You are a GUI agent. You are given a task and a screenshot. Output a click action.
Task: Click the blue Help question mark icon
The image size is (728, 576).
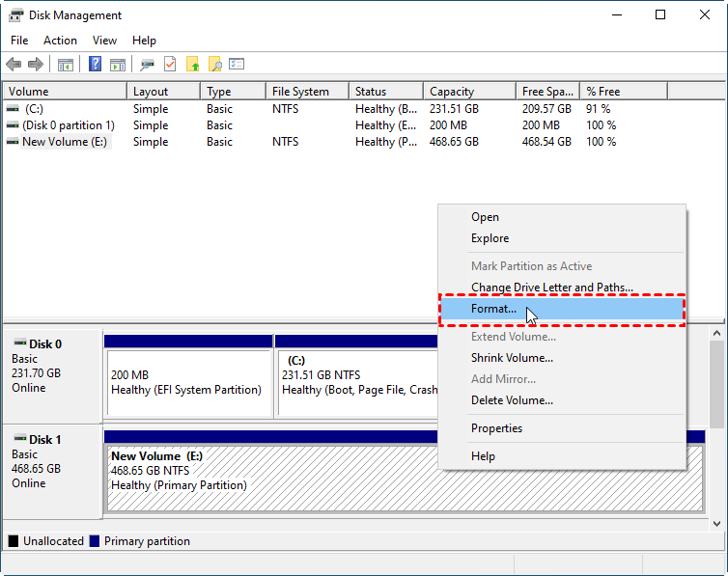(x=96, y=65)
